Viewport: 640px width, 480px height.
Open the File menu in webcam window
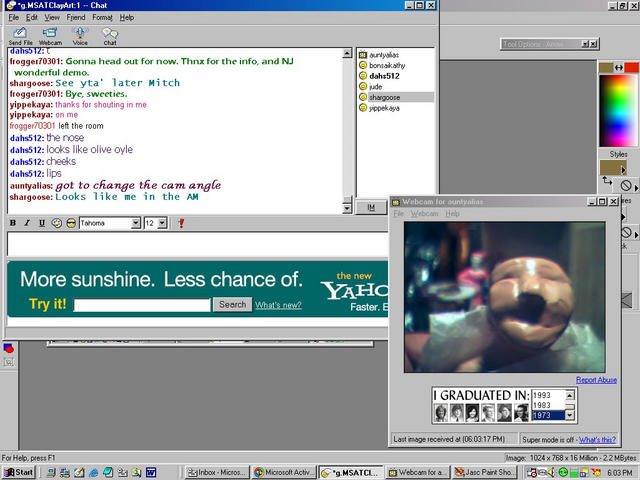(x=398, y=214)
